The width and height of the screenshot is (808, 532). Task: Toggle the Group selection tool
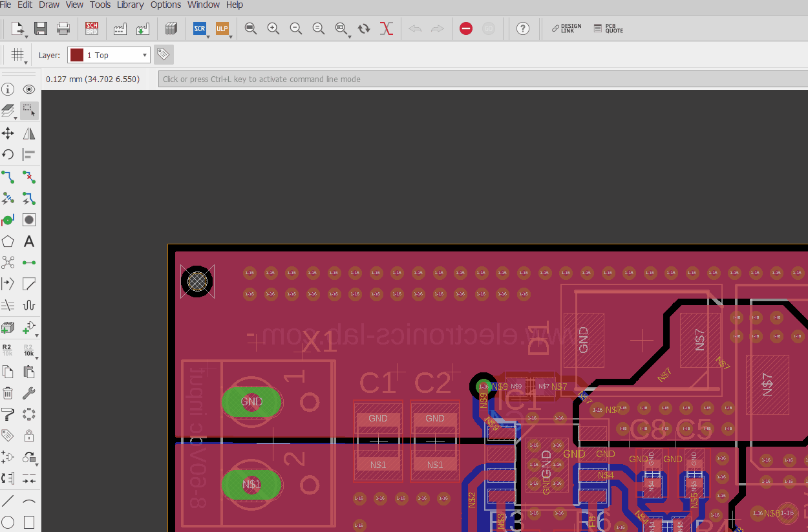click(x=29, y=111)
